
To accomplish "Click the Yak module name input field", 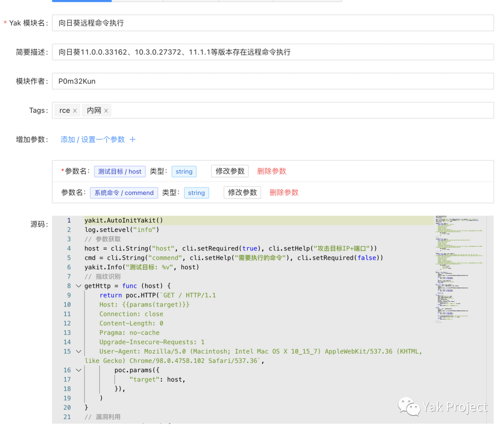I will point(273,23).
